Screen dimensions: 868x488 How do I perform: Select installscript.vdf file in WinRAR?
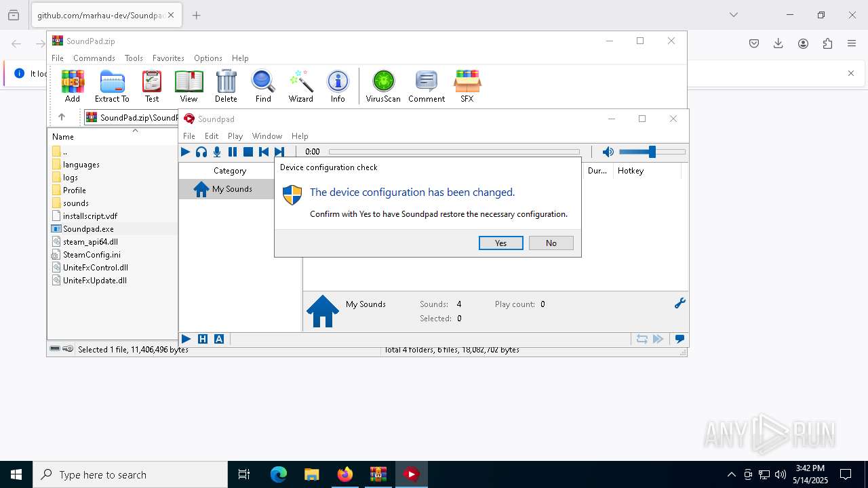click(x=90, y=216)
